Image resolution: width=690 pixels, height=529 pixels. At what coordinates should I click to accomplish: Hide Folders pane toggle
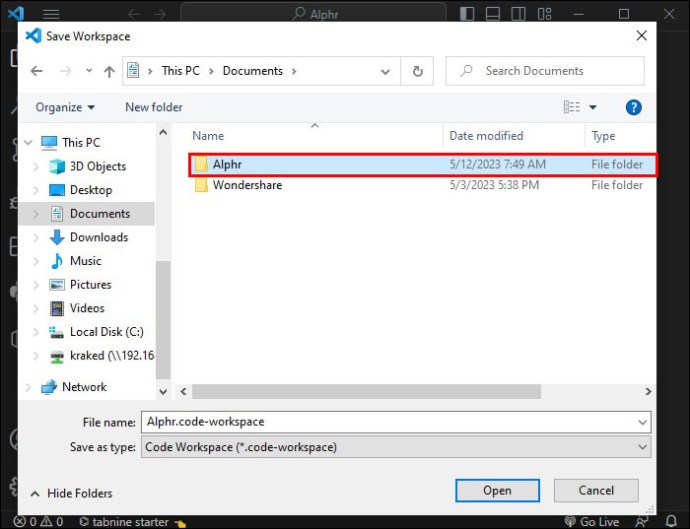pos(72,493)
